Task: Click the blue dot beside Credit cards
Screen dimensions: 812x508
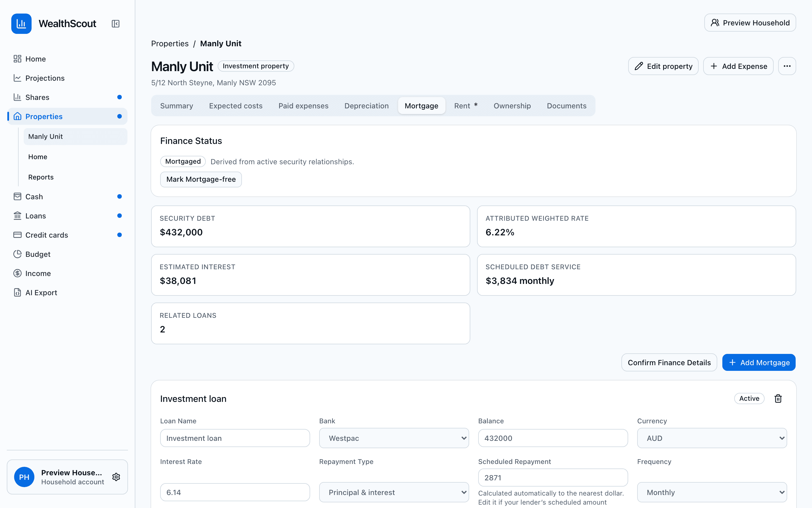Action: (x=120, y=235)
